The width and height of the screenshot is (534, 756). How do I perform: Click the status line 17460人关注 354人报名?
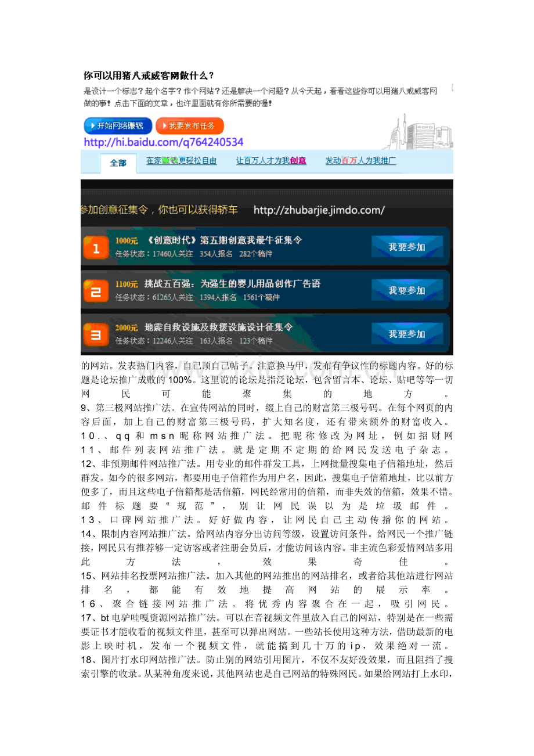194,254
